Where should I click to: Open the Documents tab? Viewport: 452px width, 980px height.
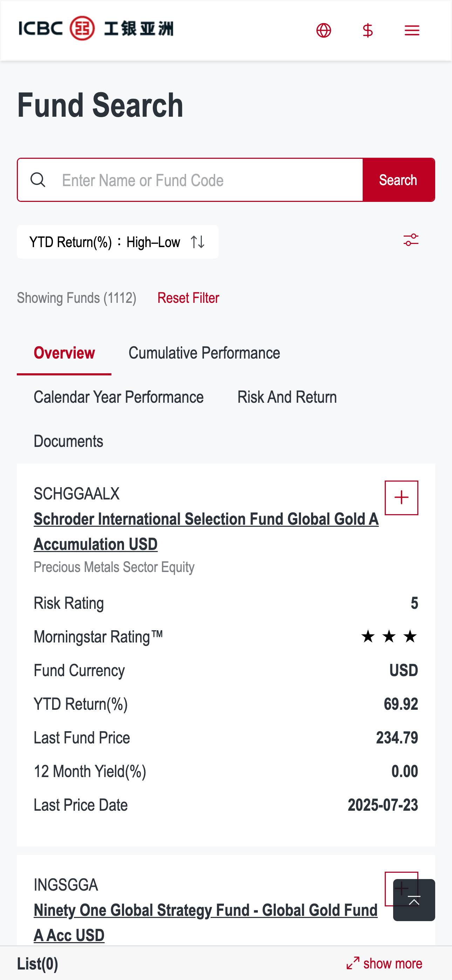tap(68, 441)
